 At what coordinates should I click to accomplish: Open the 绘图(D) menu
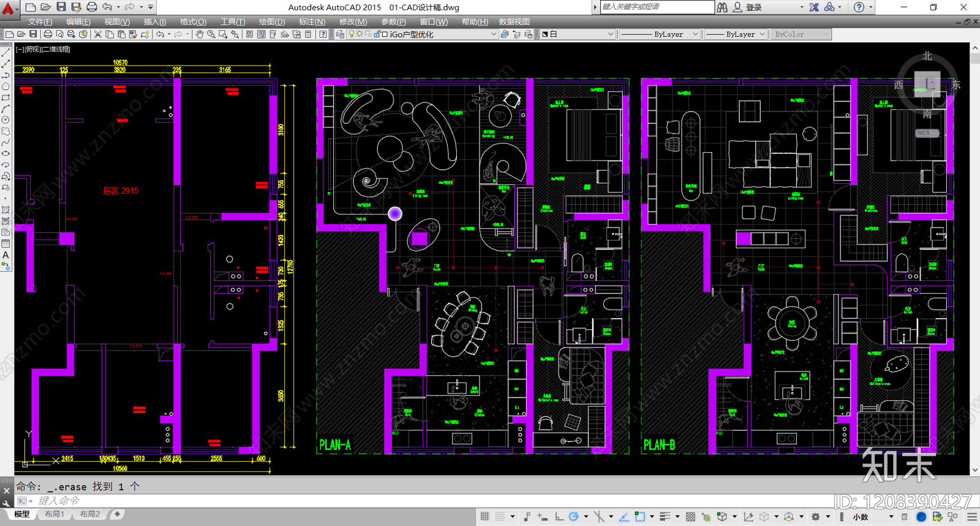[272, 21]
